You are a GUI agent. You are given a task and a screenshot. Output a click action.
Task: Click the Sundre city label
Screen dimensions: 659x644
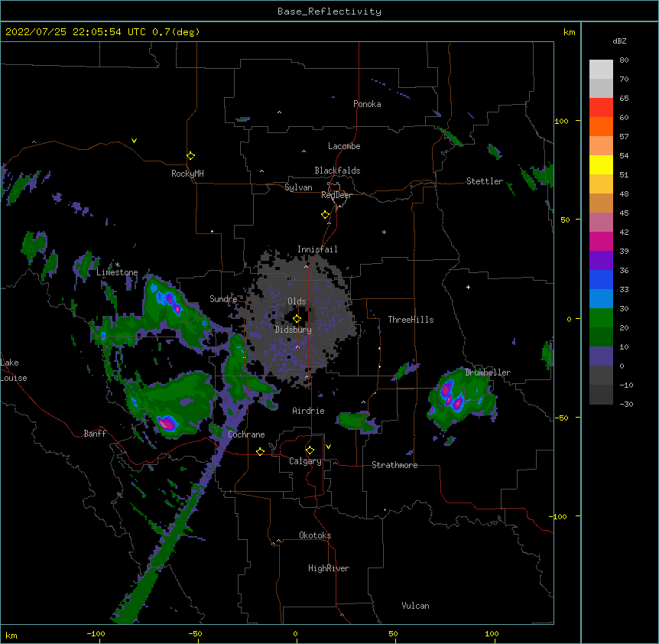coord(223,299)
